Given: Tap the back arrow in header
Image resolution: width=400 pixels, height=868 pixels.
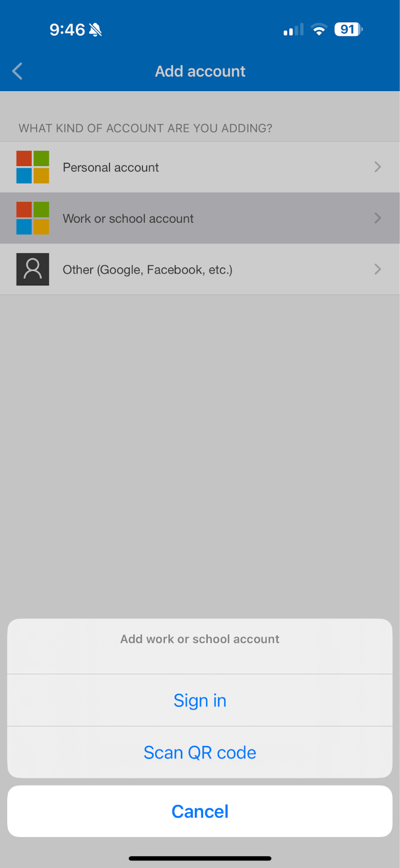Looking at the screenshot, I should (x=17, y=71).
